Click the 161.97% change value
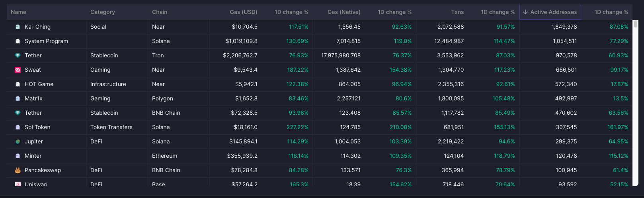Screen dimensions: 644x198 (618, 127)
